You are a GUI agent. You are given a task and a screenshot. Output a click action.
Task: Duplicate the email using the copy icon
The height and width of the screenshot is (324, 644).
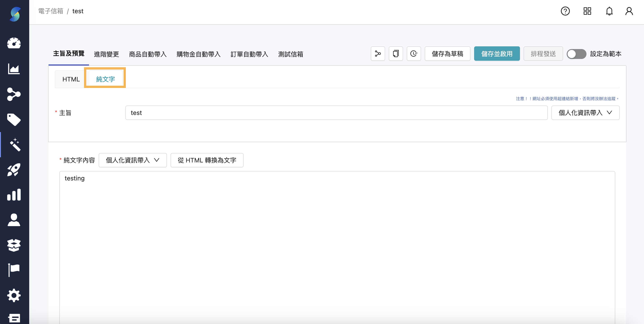[x=396, y=54]
